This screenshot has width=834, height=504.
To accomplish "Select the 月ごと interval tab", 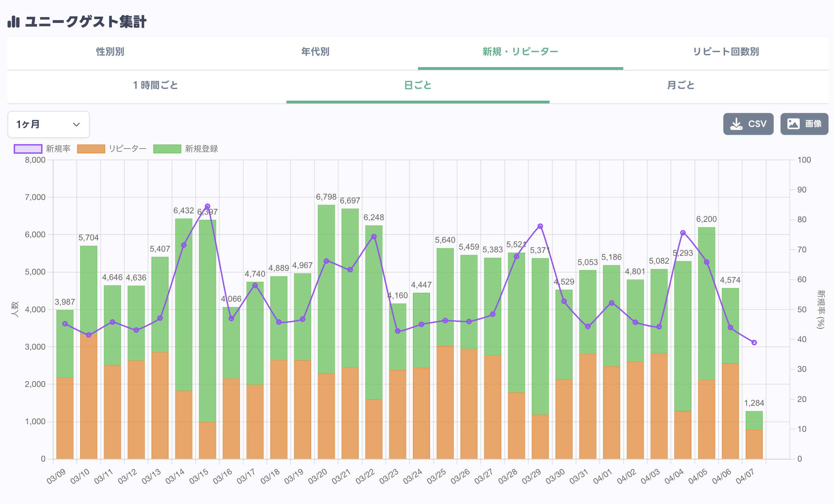I will tap(681, 85).
